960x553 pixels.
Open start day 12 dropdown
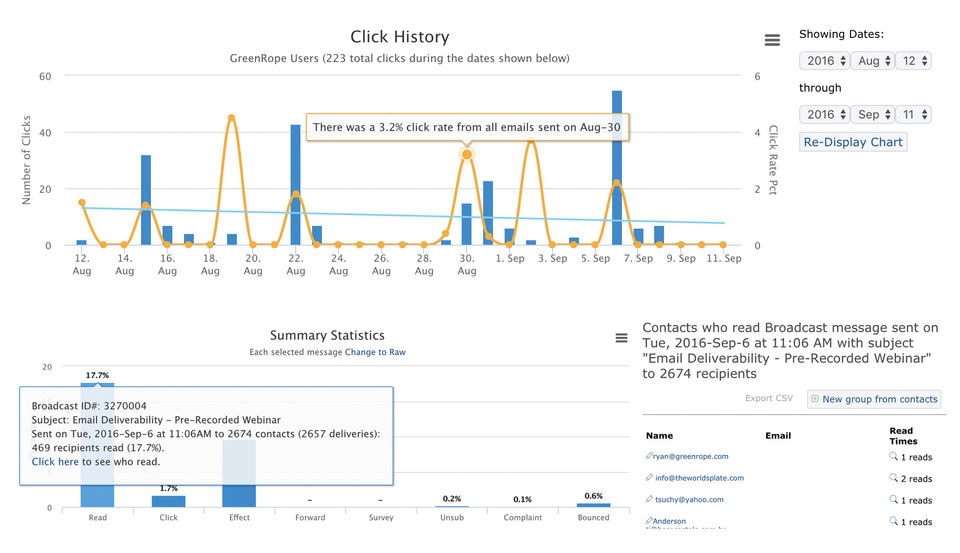913,61
